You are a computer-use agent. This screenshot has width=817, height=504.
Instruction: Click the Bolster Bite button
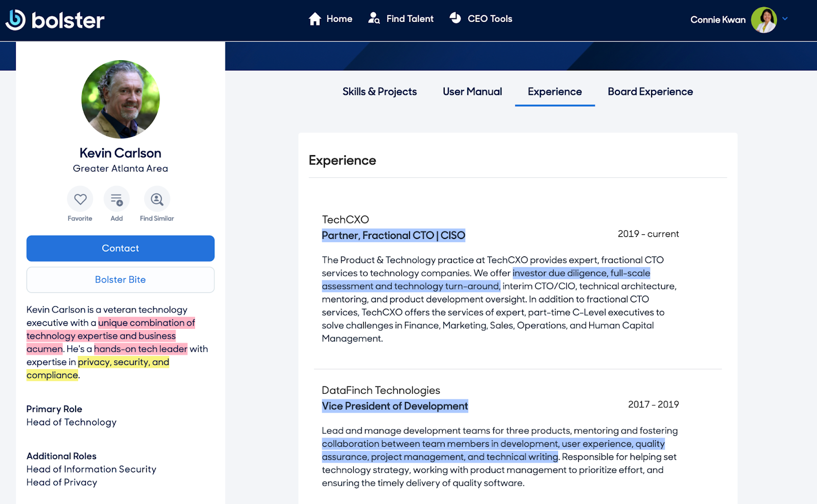[x=121, y=280]
